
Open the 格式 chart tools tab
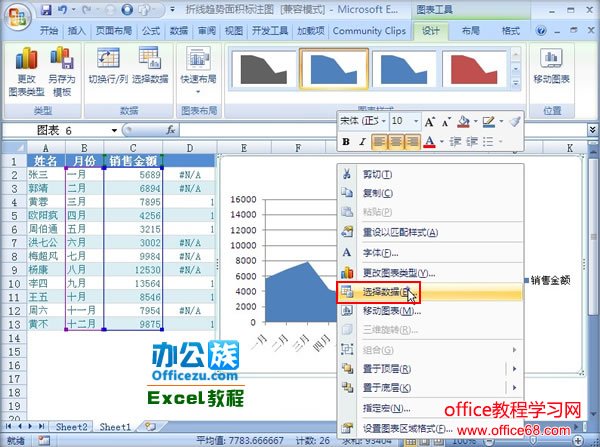[x=510, y=31]
